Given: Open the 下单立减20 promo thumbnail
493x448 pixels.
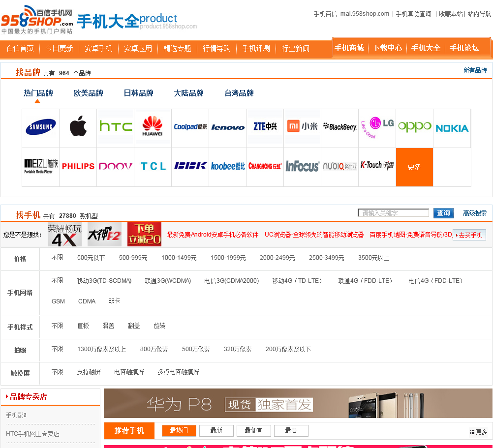Looking at the screenshot, I should coord(144,235).
